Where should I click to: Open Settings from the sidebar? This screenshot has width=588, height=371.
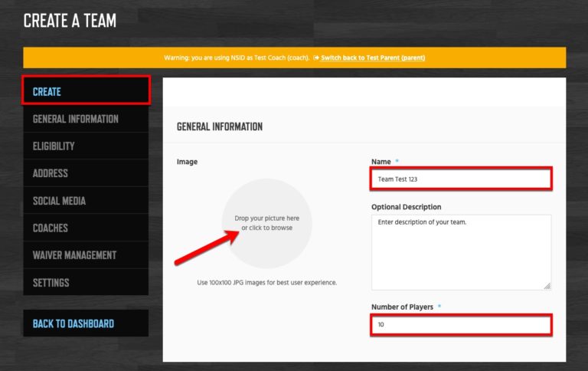click(x=51, y=283)
